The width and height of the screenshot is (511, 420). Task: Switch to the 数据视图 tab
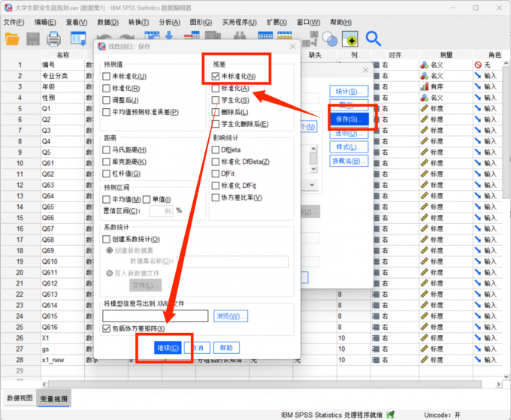[x=19, y=397]
